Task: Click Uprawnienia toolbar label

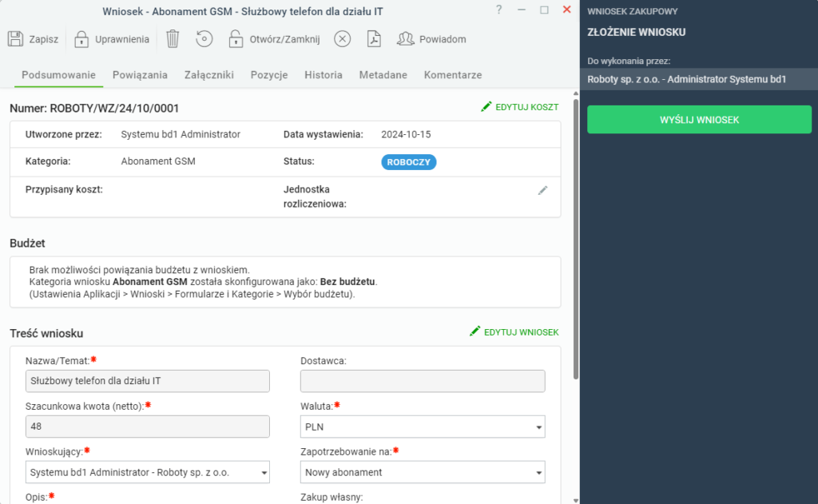Action: [122, 39]
